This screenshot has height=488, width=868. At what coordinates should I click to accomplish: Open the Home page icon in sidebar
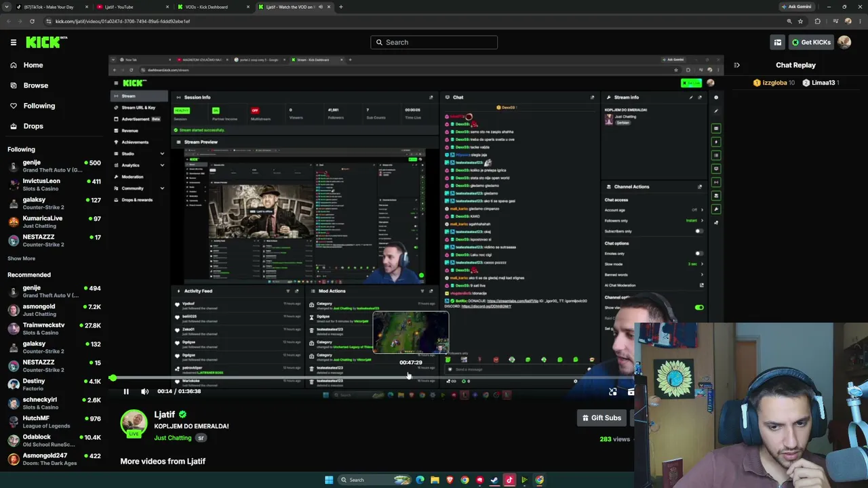(14, 65)
